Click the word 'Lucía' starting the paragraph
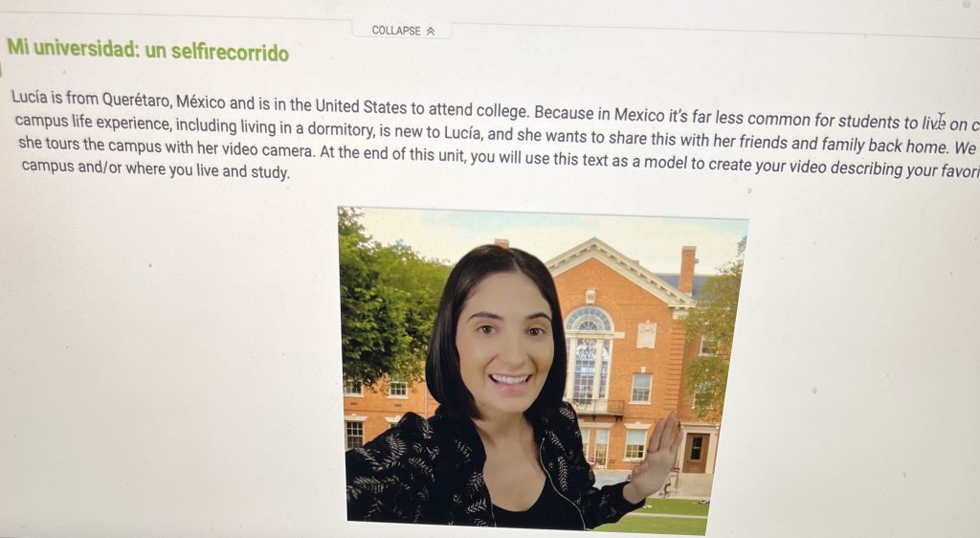This screenshot has width=980, height=538. click(29, 97)
